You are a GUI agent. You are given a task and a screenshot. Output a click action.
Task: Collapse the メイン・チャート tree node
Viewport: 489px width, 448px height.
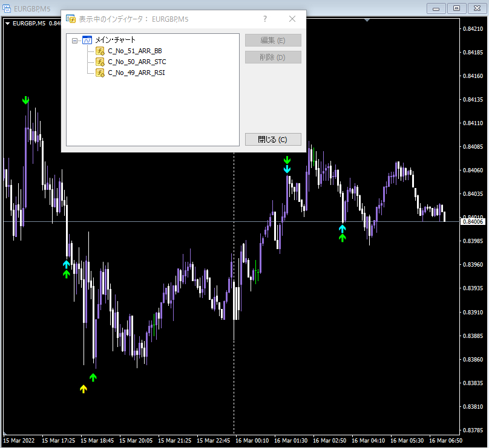tap(74, 41)
